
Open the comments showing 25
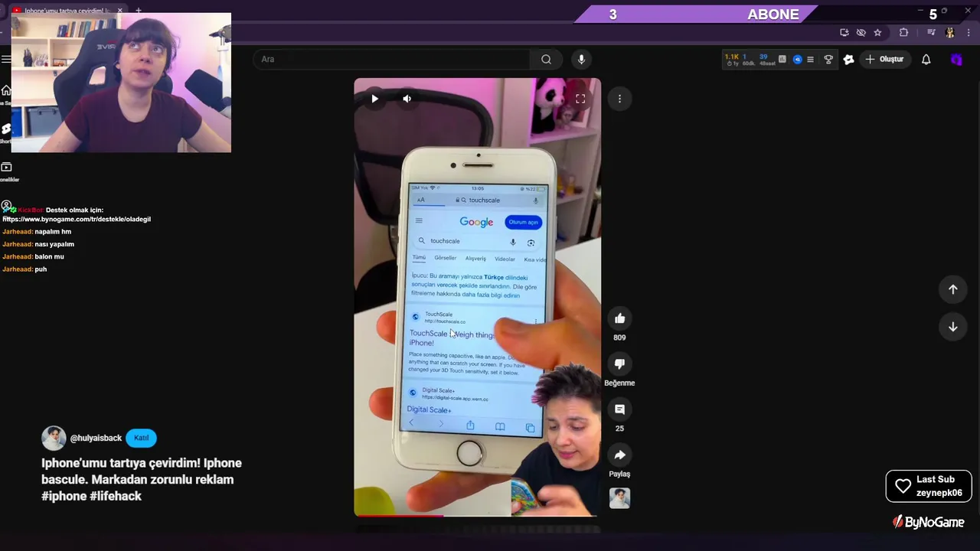619,409
